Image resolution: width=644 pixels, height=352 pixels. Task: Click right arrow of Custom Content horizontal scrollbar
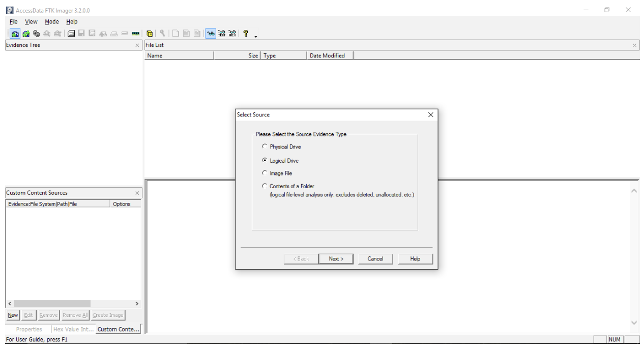coord(136,304)
